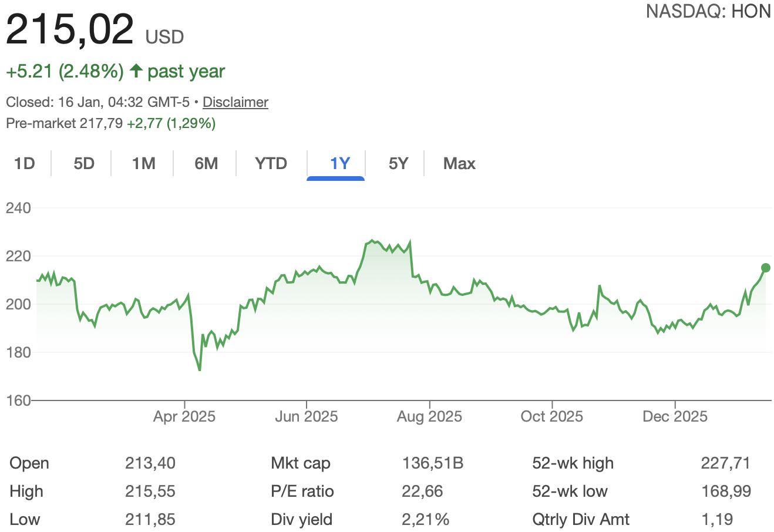Select the YTD range tab
Viewport: 774px width, 532px height.
point(271,163)
